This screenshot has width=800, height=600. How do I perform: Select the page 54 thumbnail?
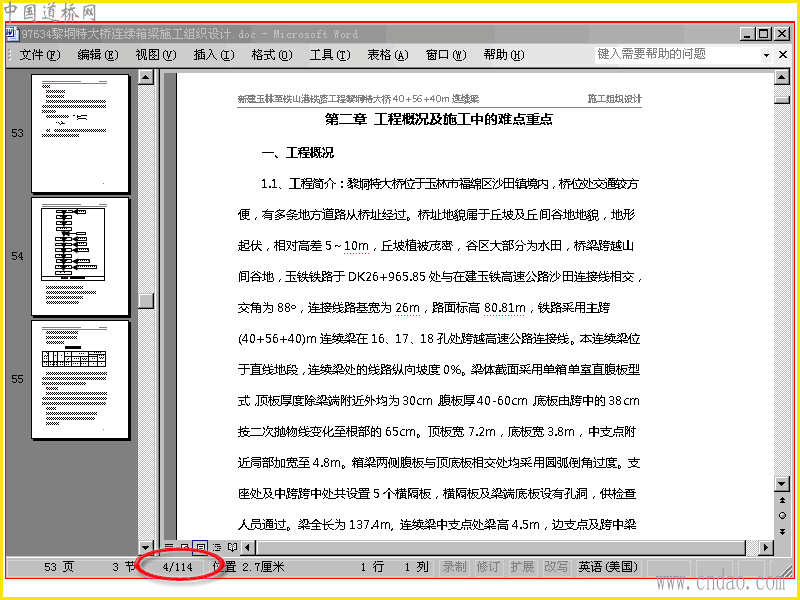tap(80, 257)
